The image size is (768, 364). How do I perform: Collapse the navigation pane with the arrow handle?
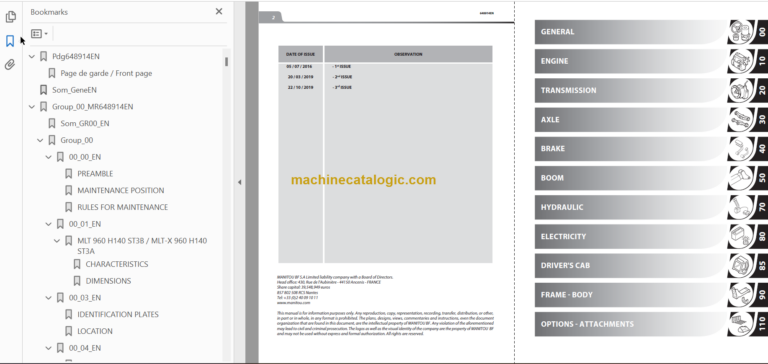239,182
